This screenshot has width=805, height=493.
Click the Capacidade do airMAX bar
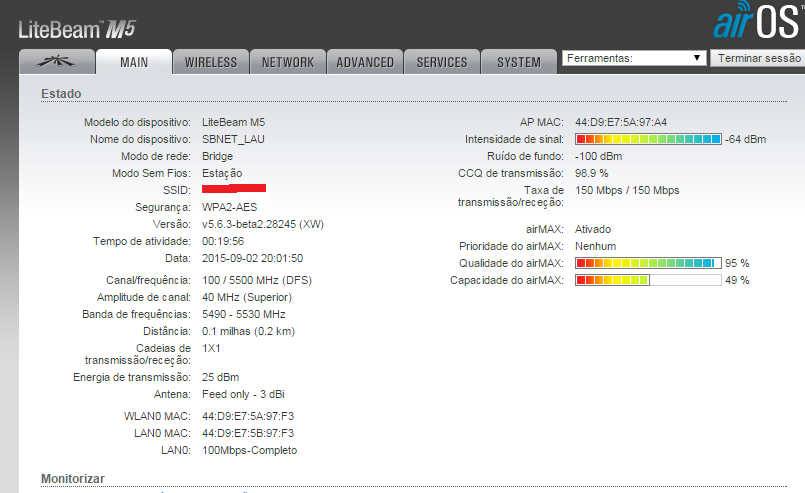(x=648, y=280)
